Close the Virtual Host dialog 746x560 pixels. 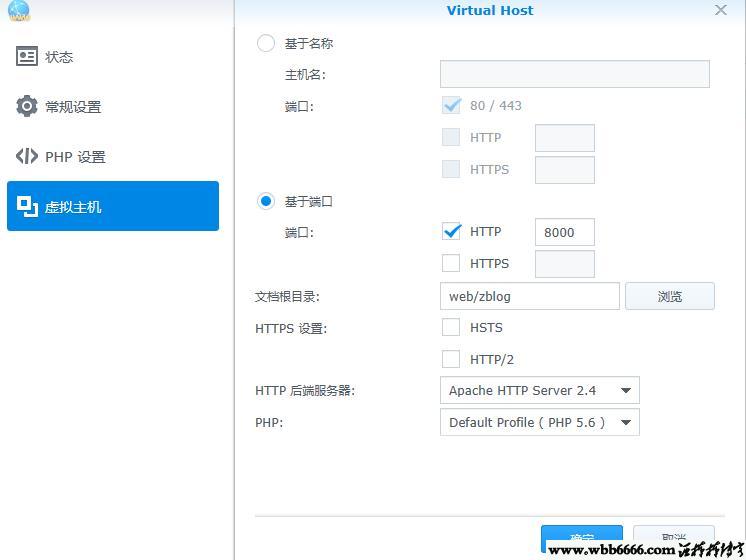pos(721,10)
